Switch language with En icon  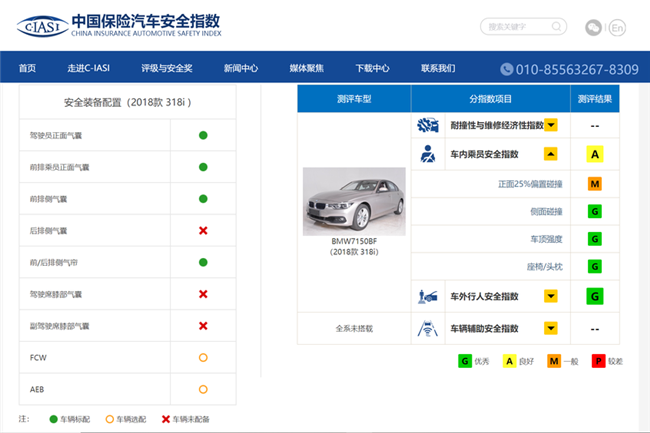(x=617, y=28)
